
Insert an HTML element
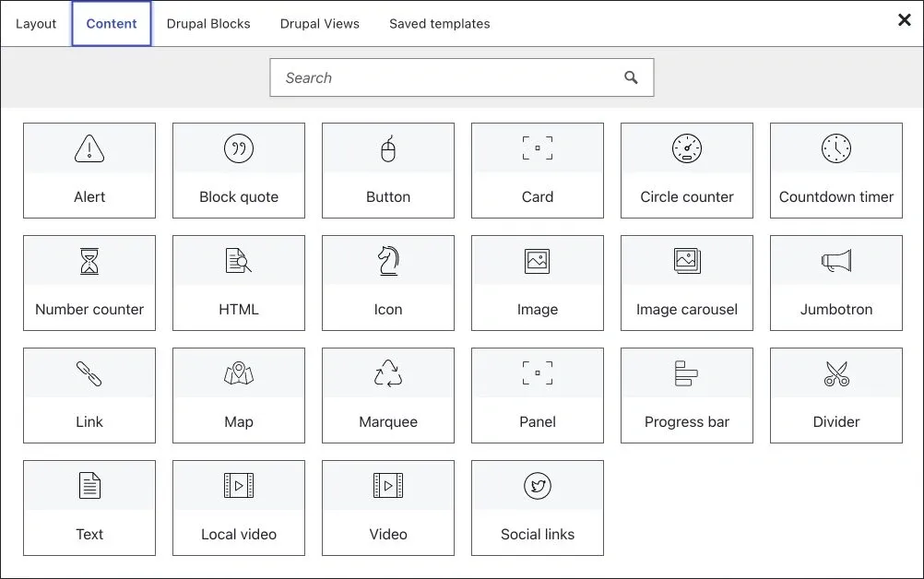(x=239, y=283)
